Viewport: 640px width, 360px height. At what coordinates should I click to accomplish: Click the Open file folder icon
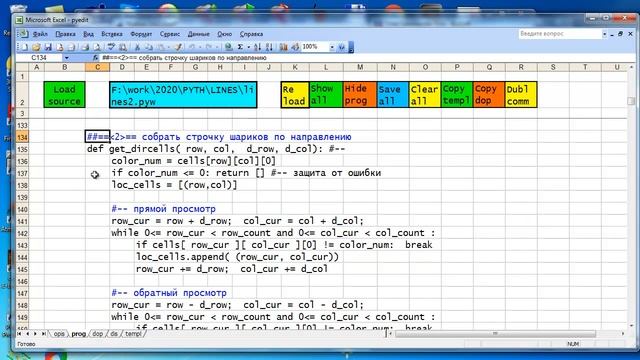point(36,47)
